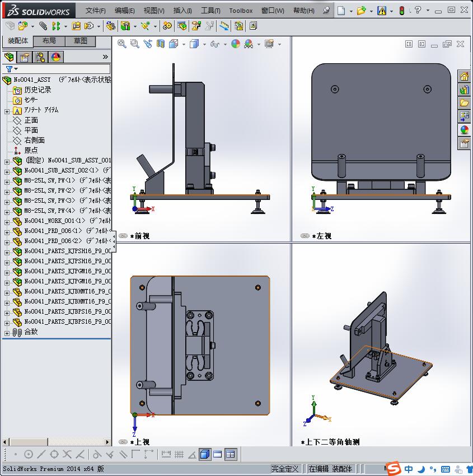Click the SolidWorks Resources home icon
This screenshot has height=476, width=473.
point(464,77)
